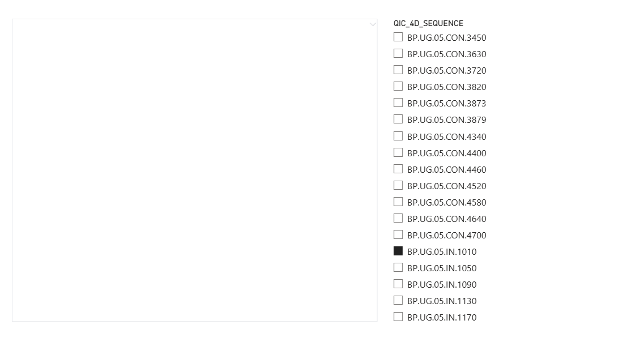Check the BP.UG.05.CON.3450 checkbox

[x=398, y=37]
